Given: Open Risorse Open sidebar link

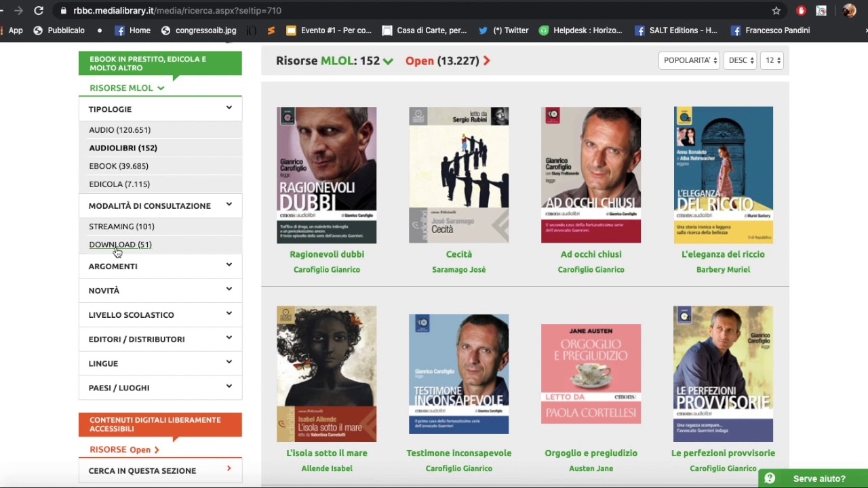Looking at the screenshot, I should pyautogui.click(x=124, y=449).
